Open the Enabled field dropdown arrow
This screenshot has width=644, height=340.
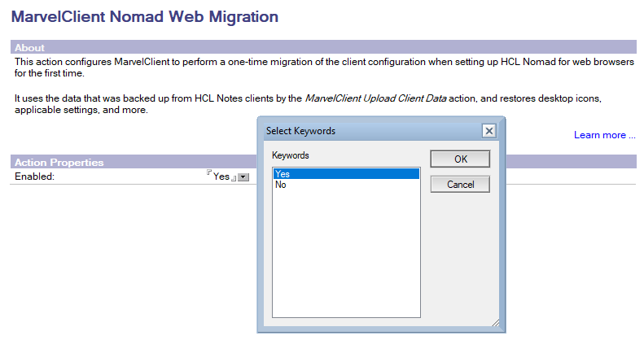[x=243, y=177]
